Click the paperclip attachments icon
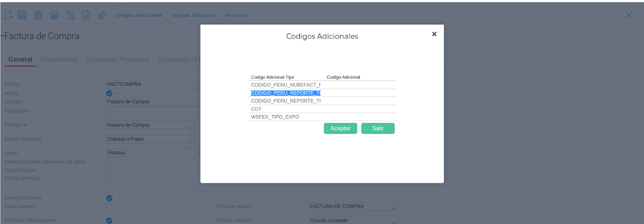Viewport: 644px width, 224px height. [x=102, y=15]
